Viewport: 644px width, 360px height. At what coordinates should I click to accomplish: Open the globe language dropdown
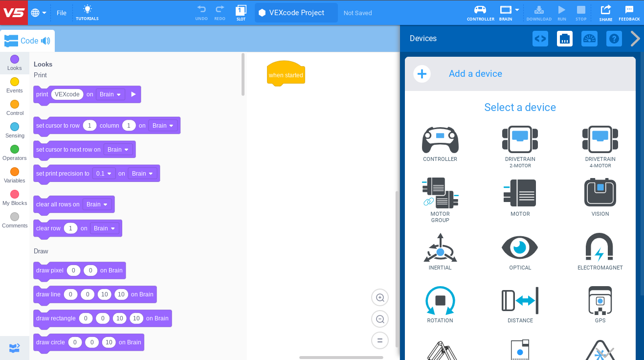coord(39,13)
